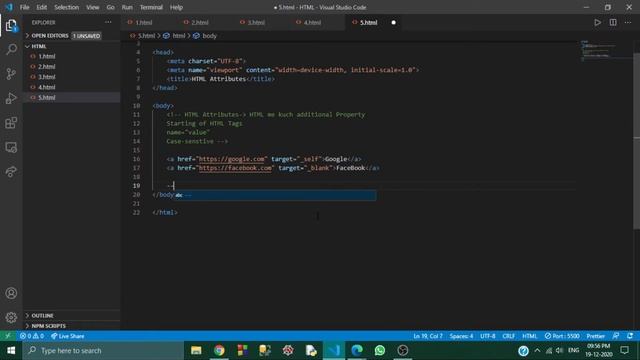
Task: Open errors and warnings count in status bar
Action: (32, 336)
